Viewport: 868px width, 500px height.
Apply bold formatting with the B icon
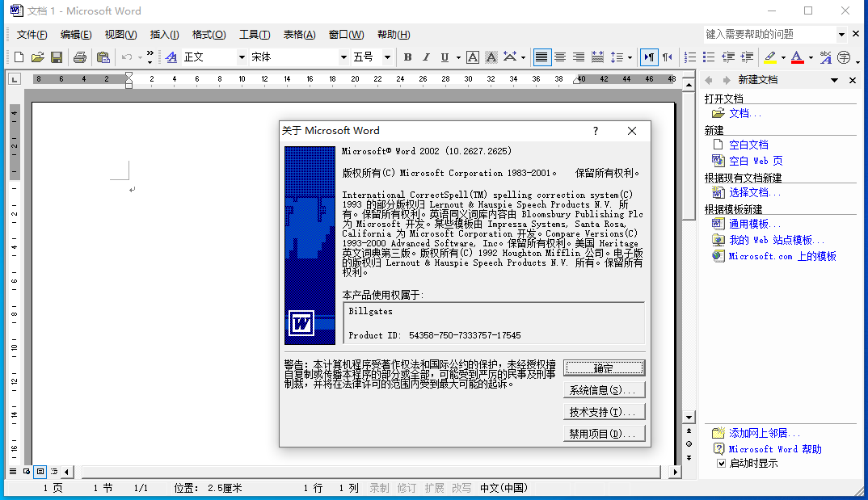(407, 57)
